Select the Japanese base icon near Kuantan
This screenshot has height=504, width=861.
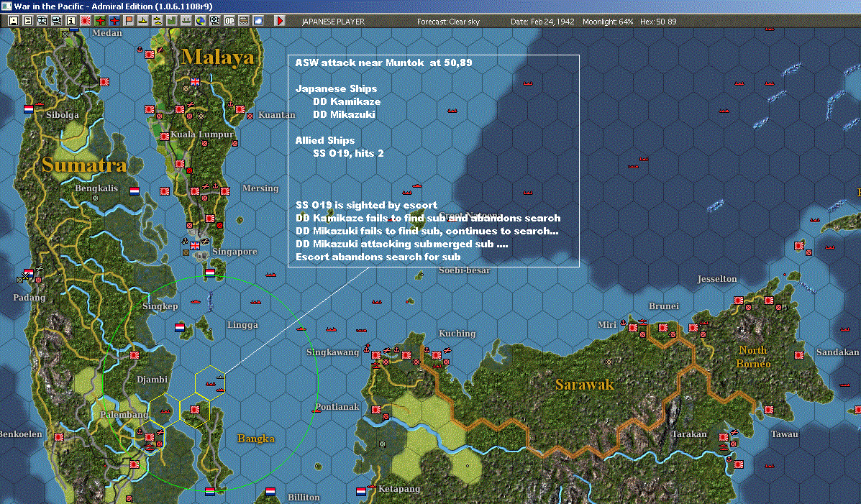(240, 109)
